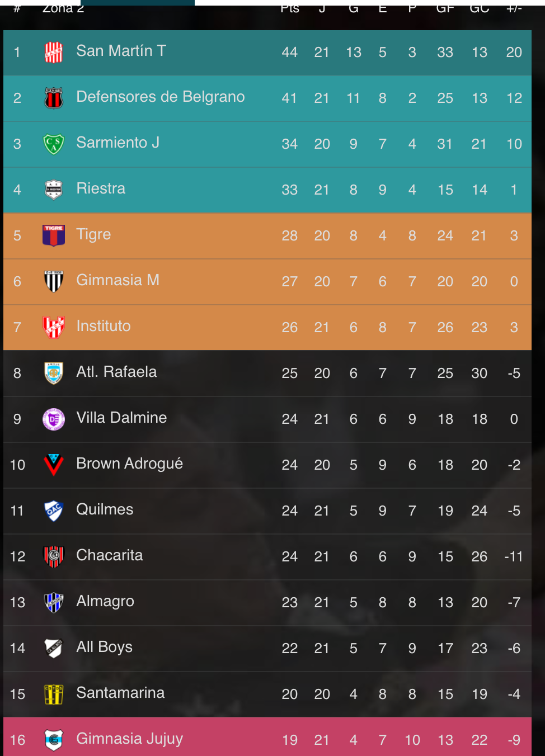Select the Riestra club crest
The width and height of the screenshot is (545, 756).
pos(54,190)
